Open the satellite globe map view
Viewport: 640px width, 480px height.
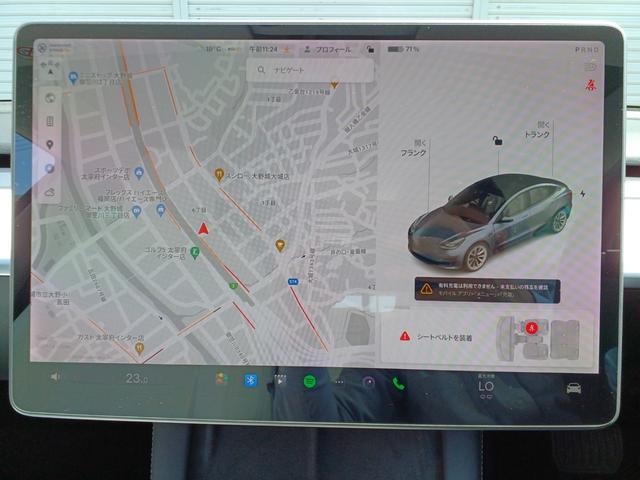[50, 98]
